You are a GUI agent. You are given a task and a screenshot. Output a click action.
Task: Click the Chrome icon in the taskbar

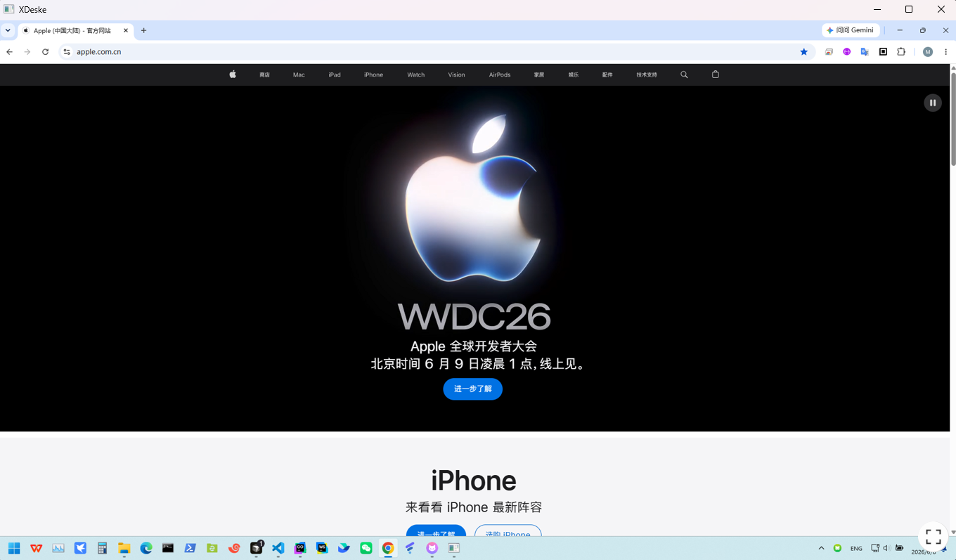click(388, 548)
